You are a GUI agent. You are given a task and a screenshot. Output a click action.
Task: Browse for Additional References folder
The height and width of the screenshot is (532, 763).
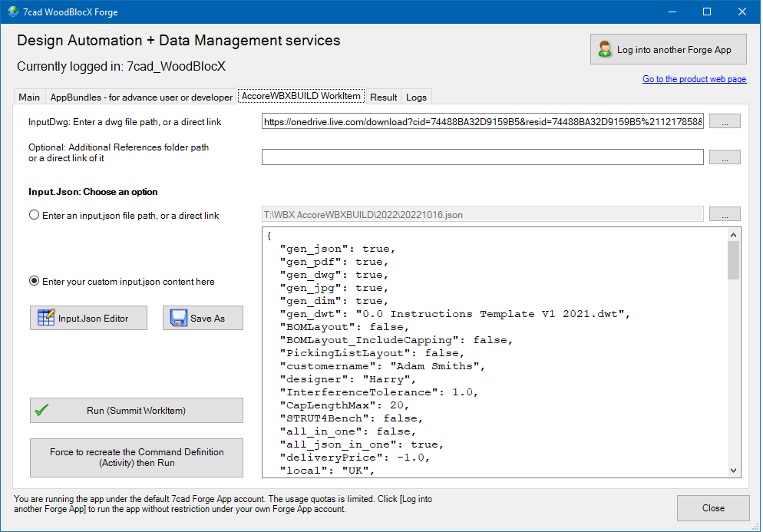pyautogui.click(x=725, y=157)
